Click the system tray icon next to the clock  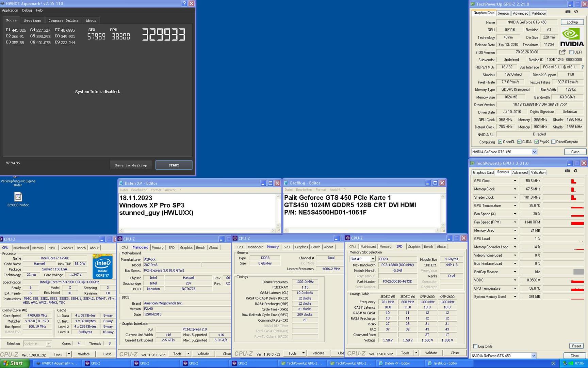coord(565,363)
